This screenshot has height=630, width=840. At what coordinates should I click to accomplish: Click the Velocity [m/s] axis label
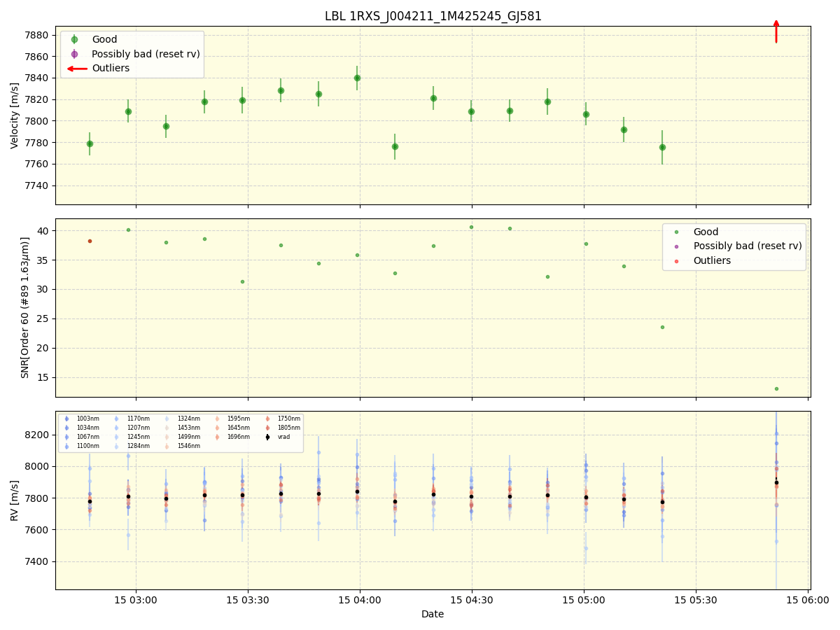pyautogui.click(x=15, y=115)
